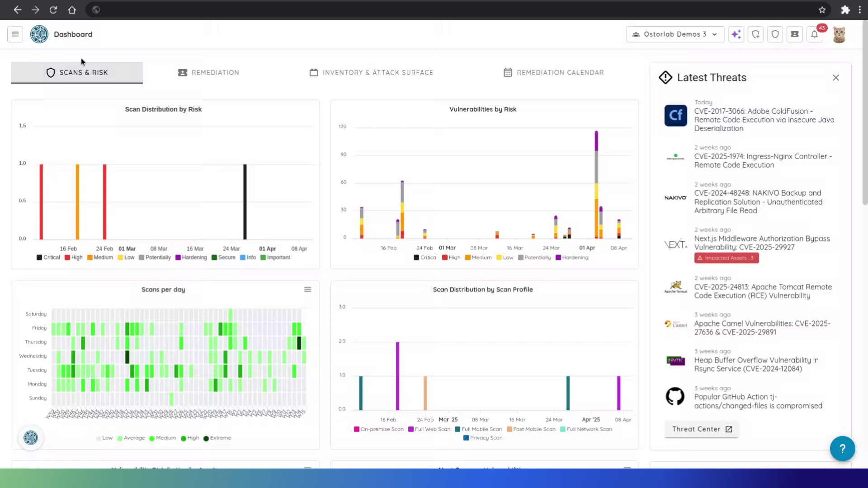Open Scans per day chart options menu
This screenshot has width=868, height=488.
pyautogui.click(x=307, y=290)
